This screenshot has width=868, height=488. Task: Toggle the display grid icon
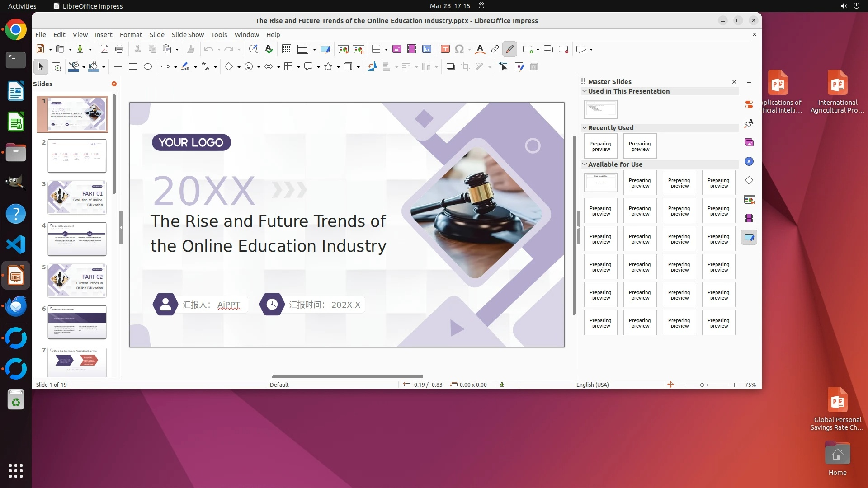pyautogui.click(x=286, y=49)
